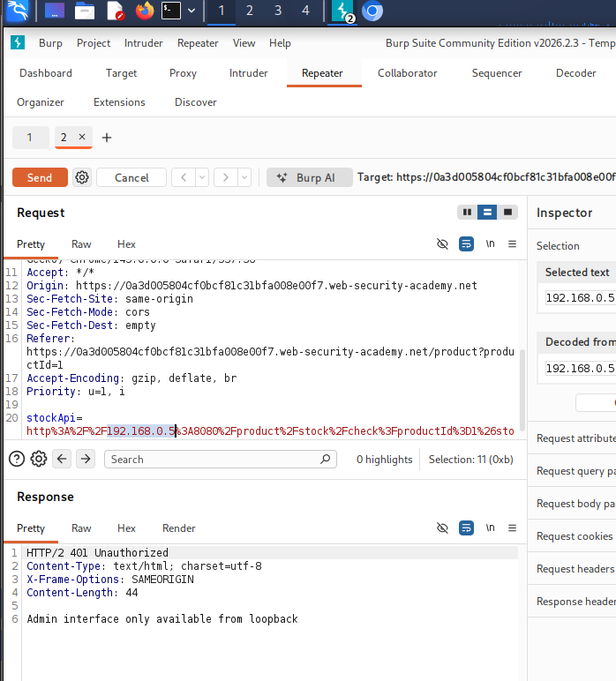
Task: Toggle \n display in Request panel
Action: click(x=490, y=243)
